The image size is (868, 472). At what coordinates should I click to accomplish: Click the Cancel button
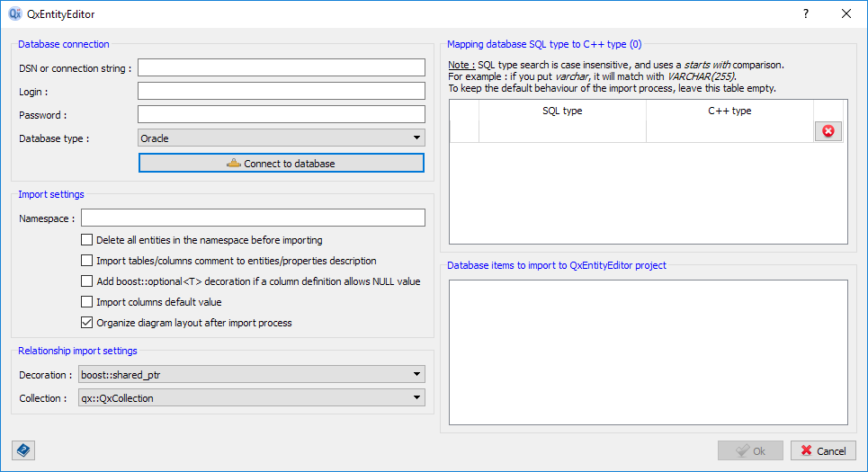pyautogui.click(x=822, y=451)
